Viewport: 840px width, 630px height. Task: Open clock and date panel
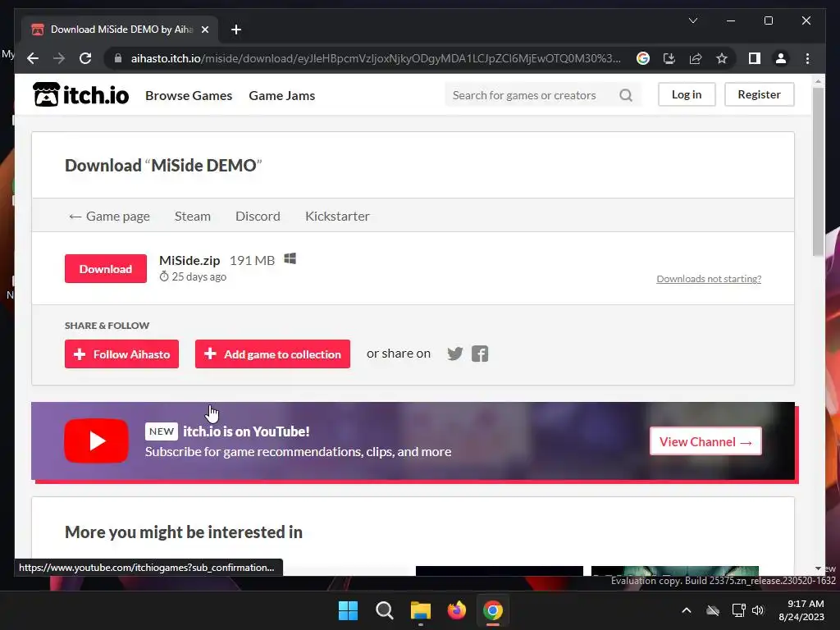801,610
